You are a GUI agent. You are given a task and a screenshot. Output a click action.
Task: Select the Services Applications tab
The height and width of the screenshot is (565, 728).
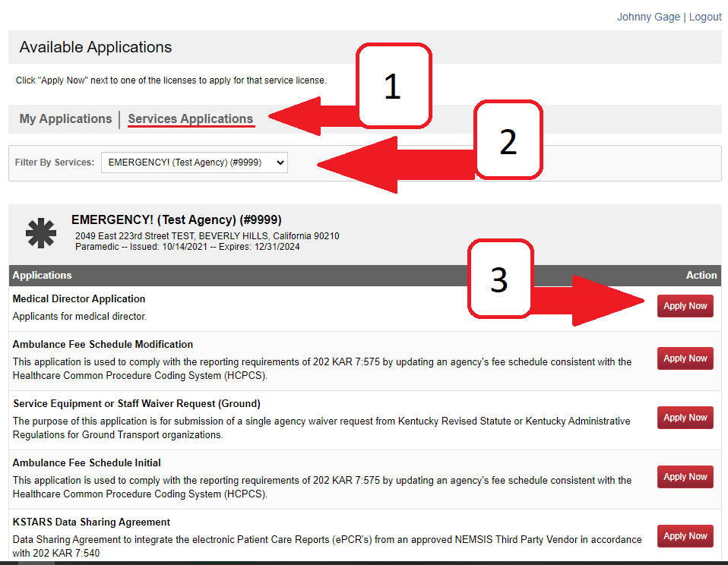[190, 119]
